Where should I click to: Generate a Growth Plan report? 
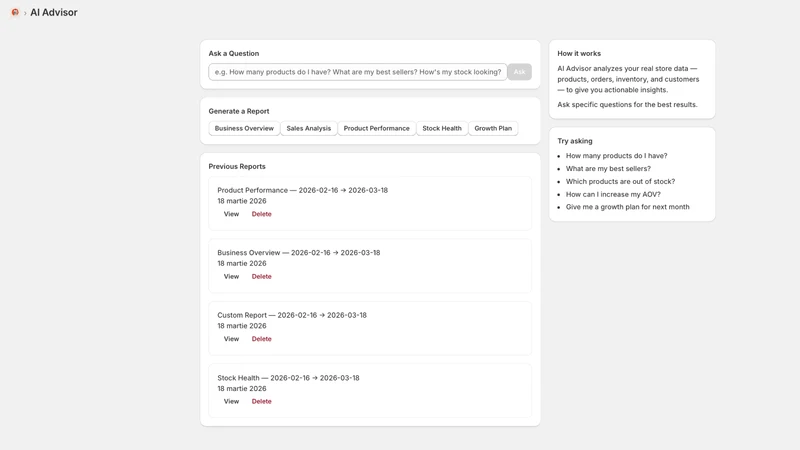tap(493, 129)
